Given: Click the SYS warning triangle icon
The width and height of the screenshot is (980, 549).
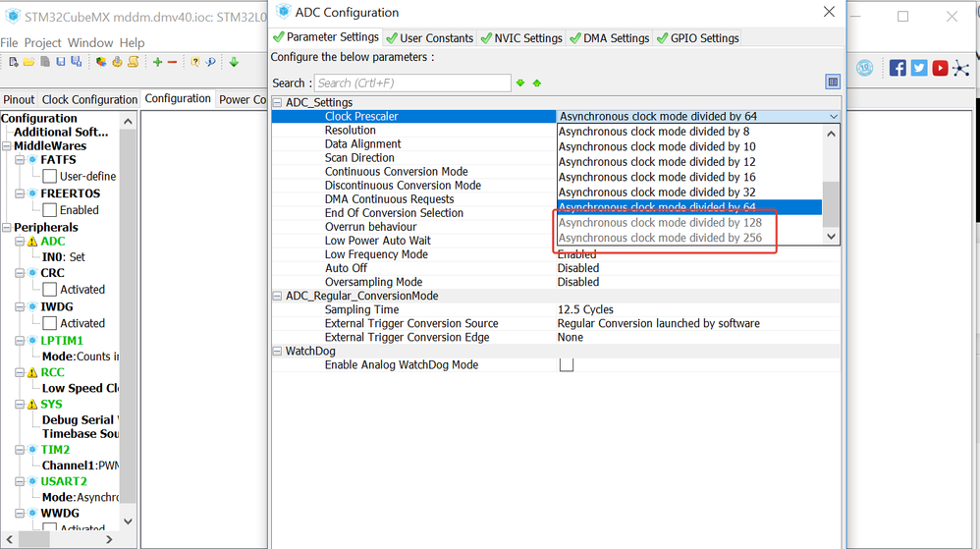Looking at the screenshot, I should pyautogui.click(x=32, y=405).
